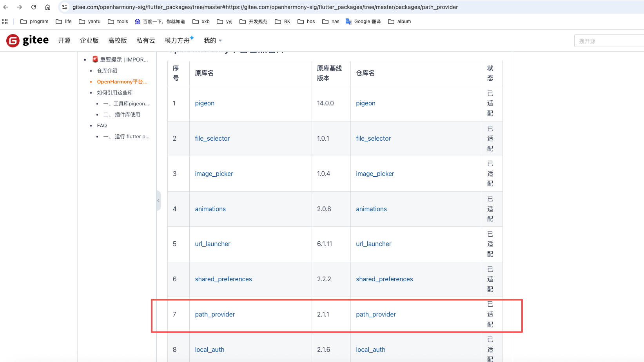Screen dimensions: 644x362
Task: Click the browser address bar URL
Action: 265,7
